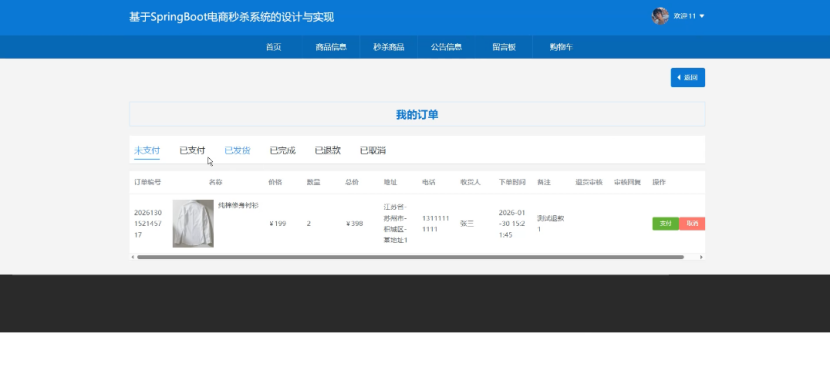This screenshot has width=830, height=391.
Task: Click the 返回 back button
Action: coord(688,77)
